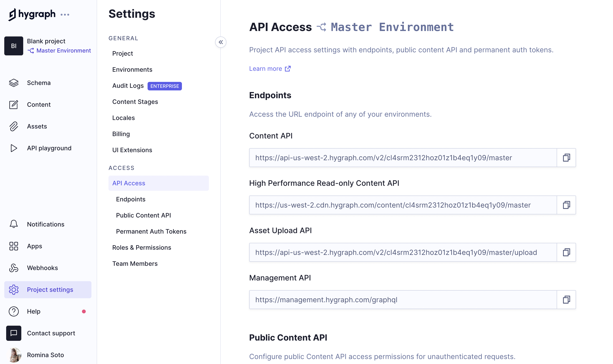Screen dimensions: 613x364
Task: Select the Content icon in sidebar
Action: [x=14, y=104]
